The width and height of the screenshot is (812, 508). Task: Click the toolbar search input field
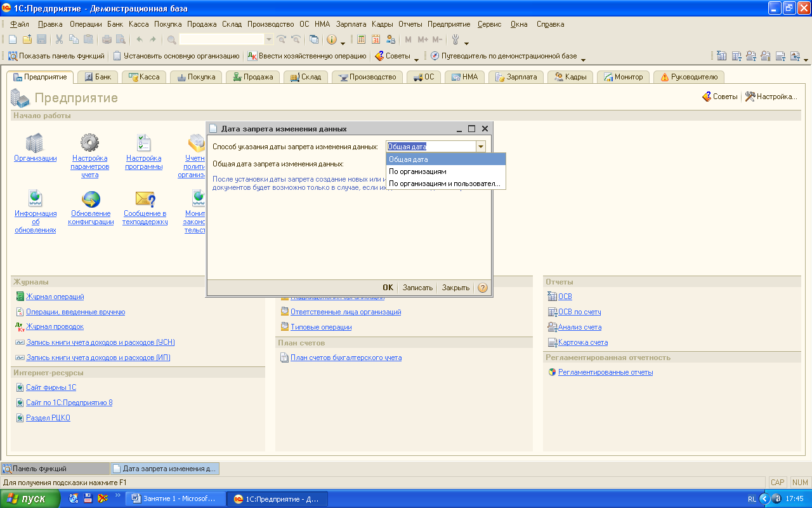pos(221,39)
